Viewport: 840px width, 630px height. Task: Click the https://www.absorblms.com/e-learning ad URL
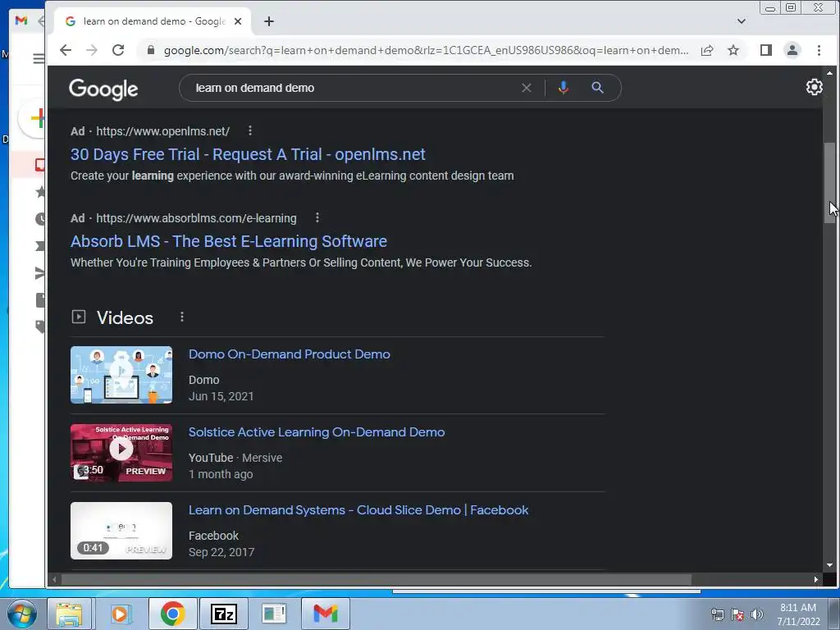point(196,218)
